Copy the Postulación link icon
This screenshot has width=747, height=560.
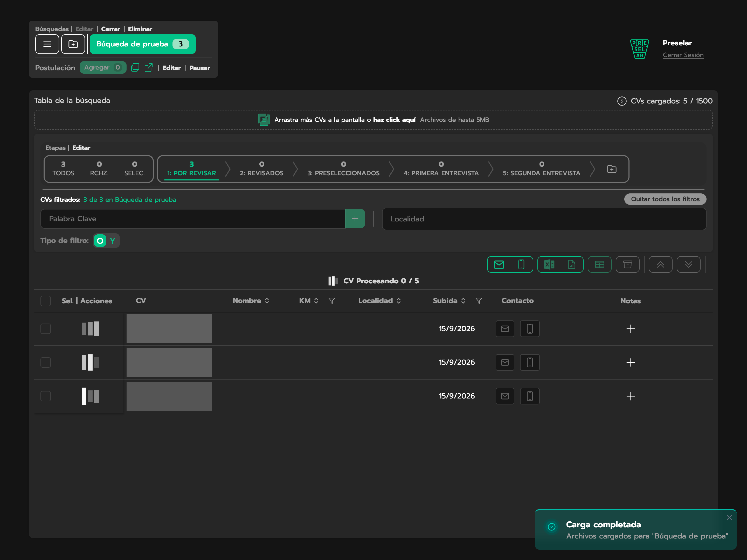click(135, 67)
